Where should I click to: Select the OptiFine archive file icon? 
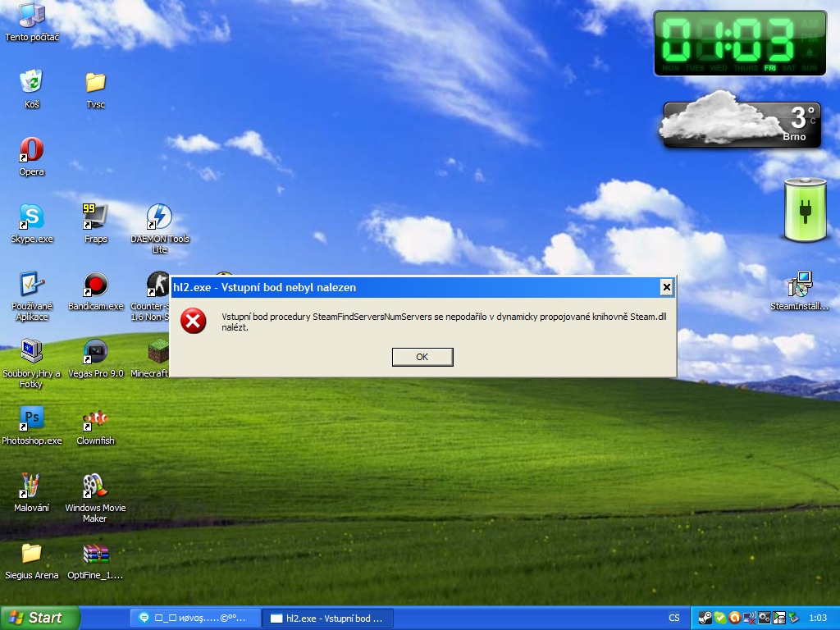pos(95,561)
